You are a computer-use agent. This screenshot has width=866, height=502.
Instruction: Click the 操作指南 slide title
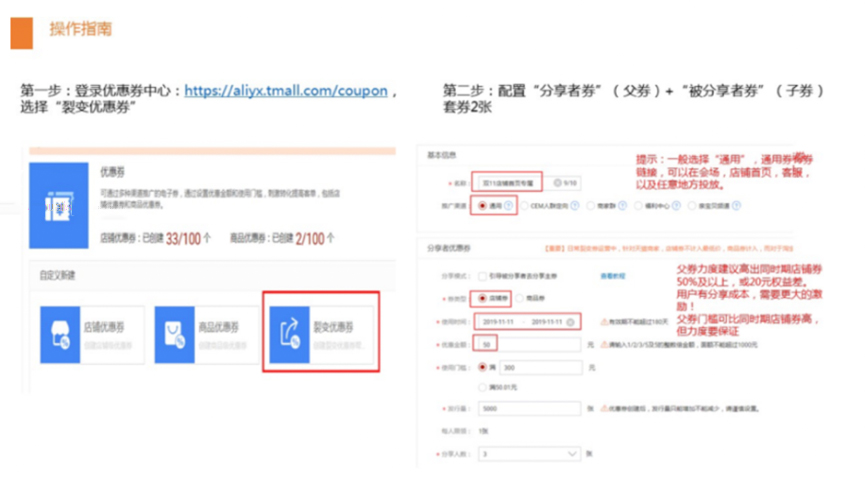point(81,29)
